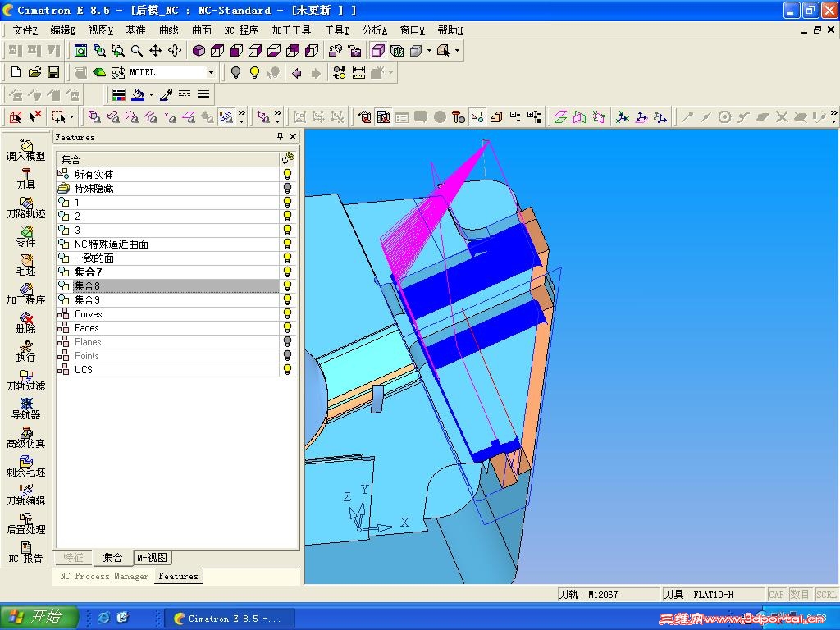Close the Features panel
840x630 pixels.
click(293, 137)
